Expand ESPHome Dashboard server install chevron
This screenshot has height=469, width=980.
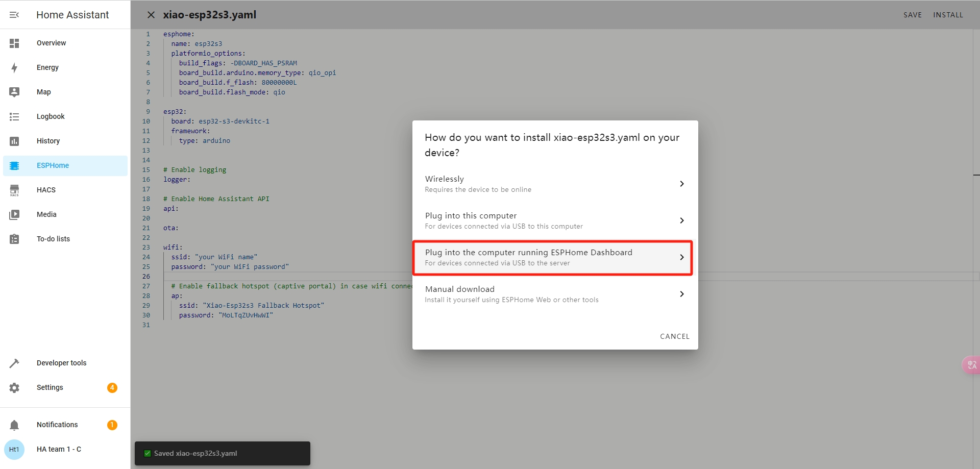682,257
